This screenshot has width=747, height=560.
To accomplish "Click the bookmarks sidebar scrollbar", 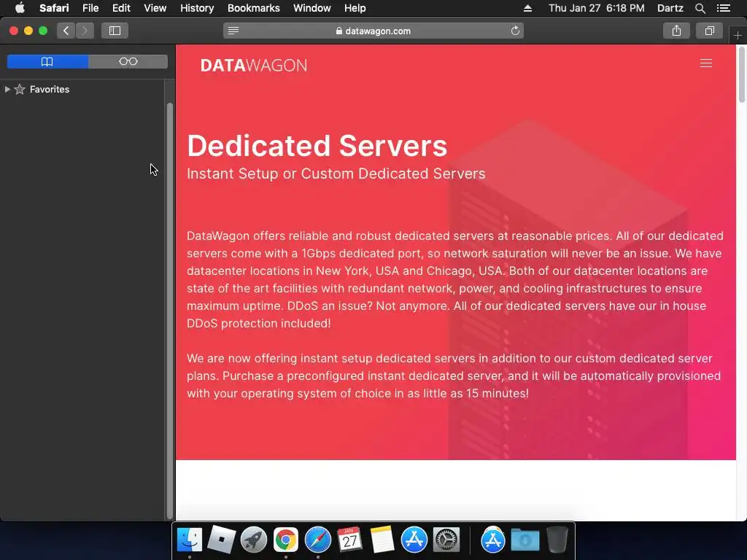I will point(169,311).
